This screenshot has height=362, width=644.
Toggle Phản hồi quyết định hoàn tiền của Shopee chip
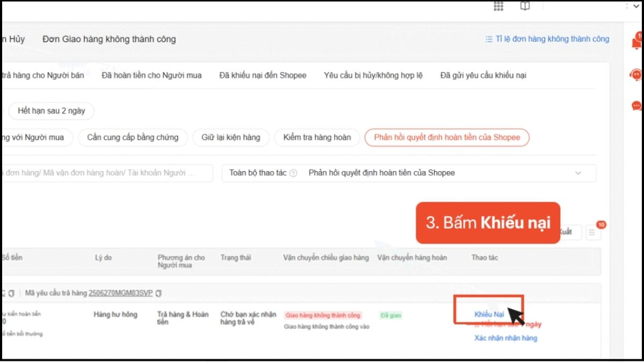coord(447,137)
